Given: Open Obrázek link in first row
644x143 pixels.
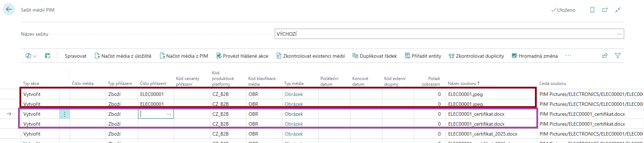Looking at the screenshot, I should pos(293,94).
